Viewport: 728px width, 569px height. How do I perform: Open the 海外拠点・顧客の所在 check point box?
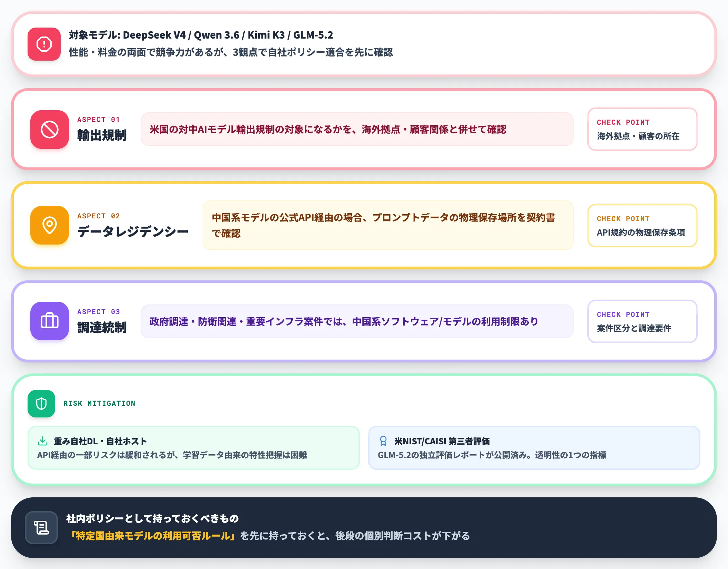pyautogui.click(x=643, y=129)
